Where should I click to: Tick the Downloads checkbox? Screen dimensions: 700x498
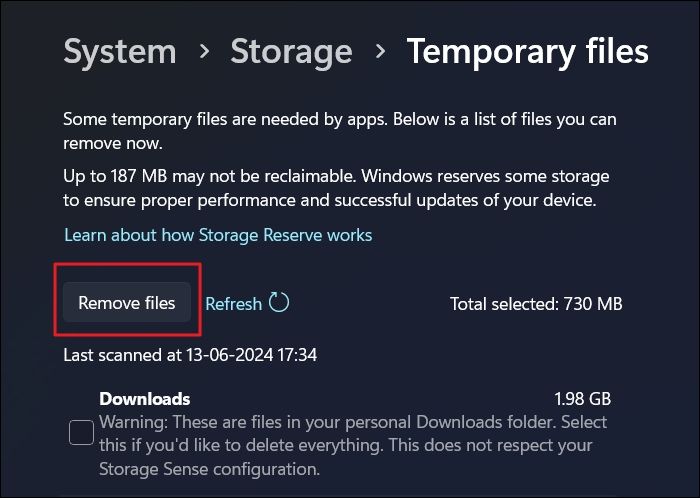[x=82, y=433]
